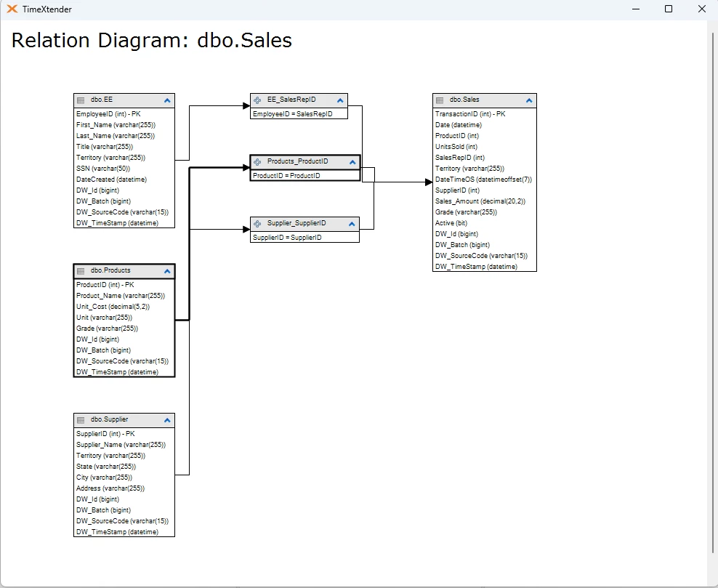Click the Relation Diagram: dbo.Sales heading
This screenshot has height=588, width=718.
152,40
